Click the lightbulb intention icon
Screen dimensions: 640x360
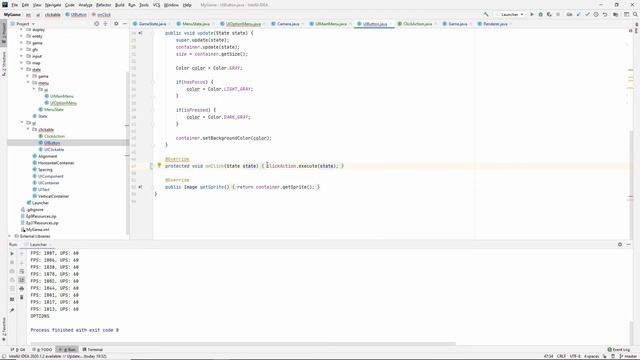pyautogui.click(x=159, y=165)
